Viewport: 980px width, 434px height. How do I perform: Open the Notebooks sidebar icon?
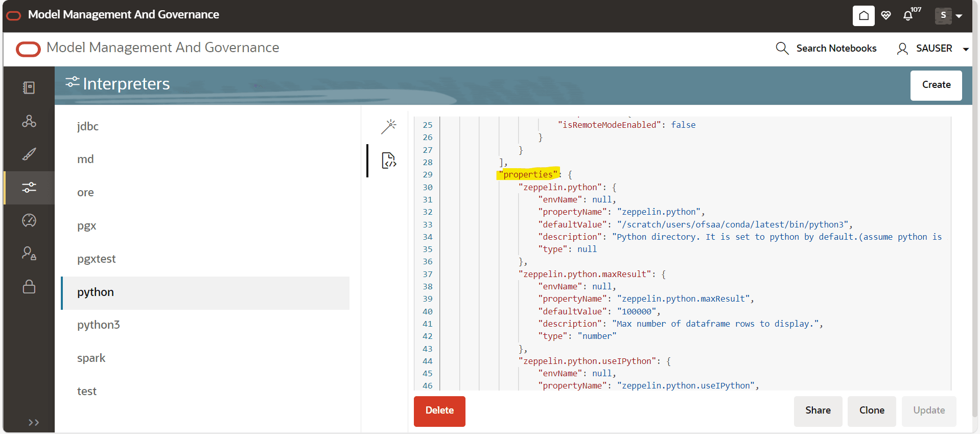coord(29,88)
